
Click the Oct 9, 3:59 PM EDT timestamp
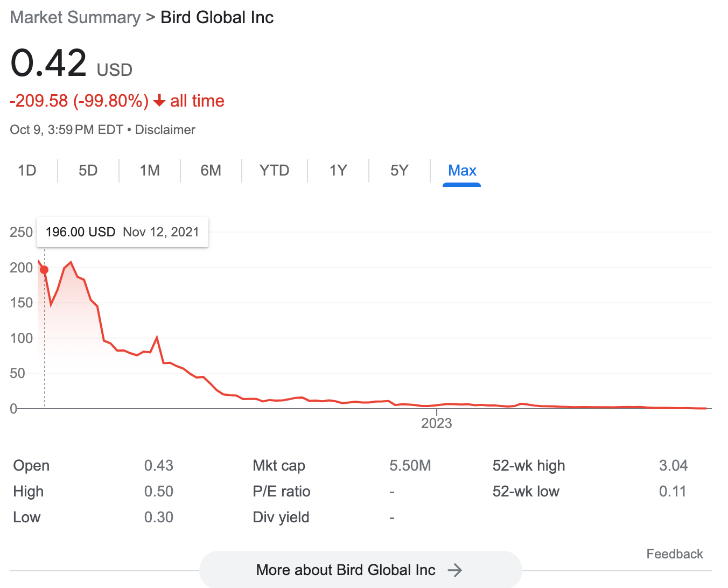[67, 130]
